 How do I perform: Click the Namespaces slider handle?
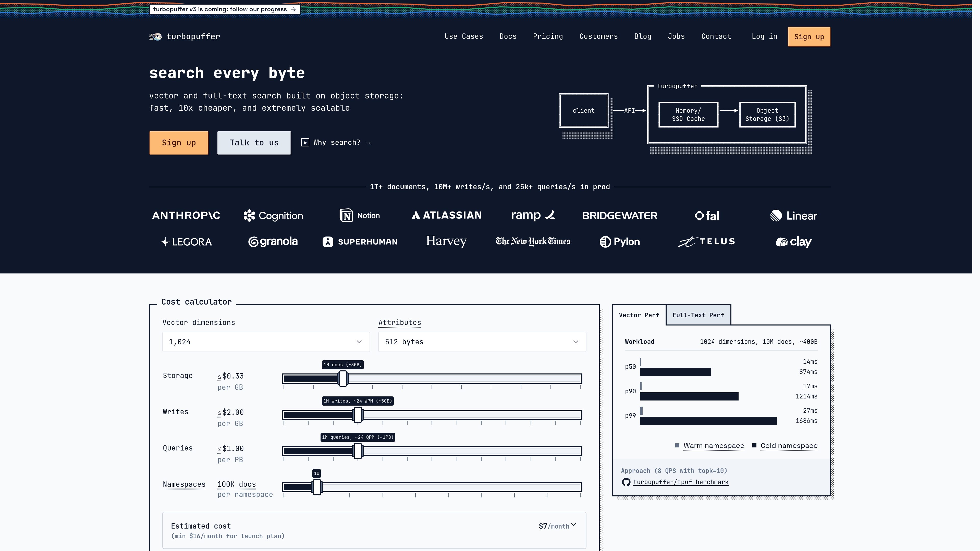pyautogui.click(x=317, y=487)
